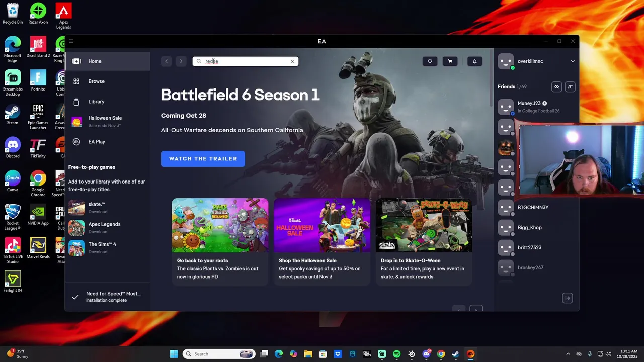Open the EA Play section
Viewport: 644px width, 362px height.
coord(108,142)
